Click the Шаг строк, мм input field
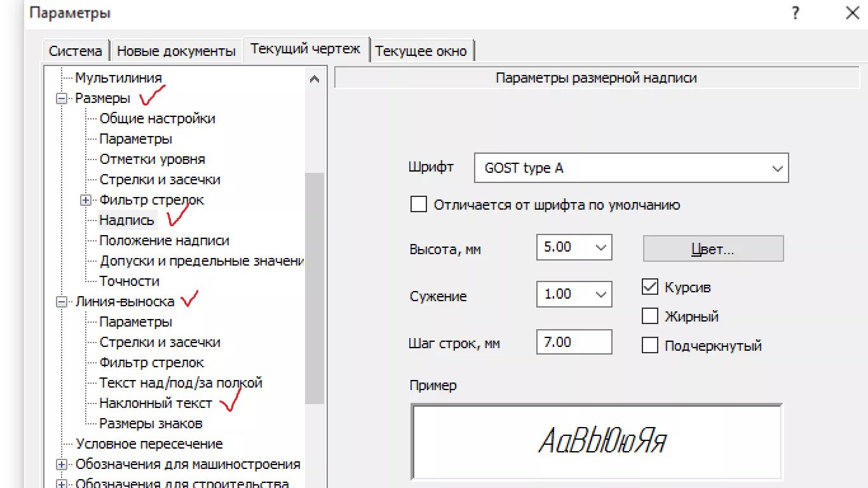The width and height of the screenshot is (868, 488). pos(574,342)
